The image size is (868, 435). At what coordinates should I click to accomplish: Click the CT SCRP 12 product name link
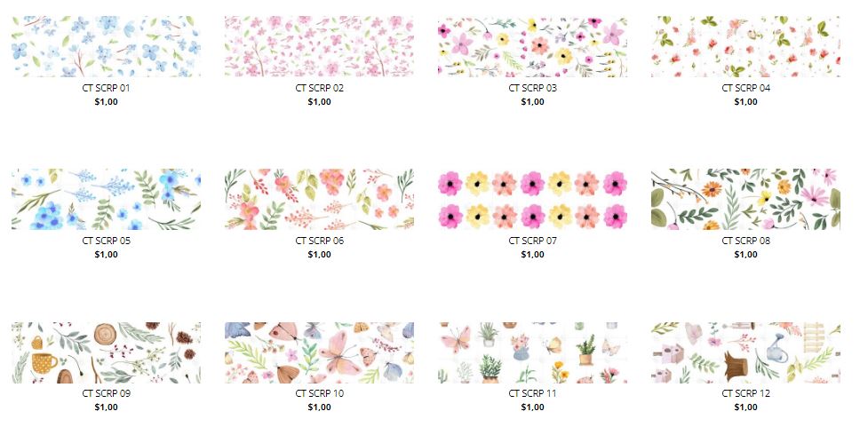[745, 393]
